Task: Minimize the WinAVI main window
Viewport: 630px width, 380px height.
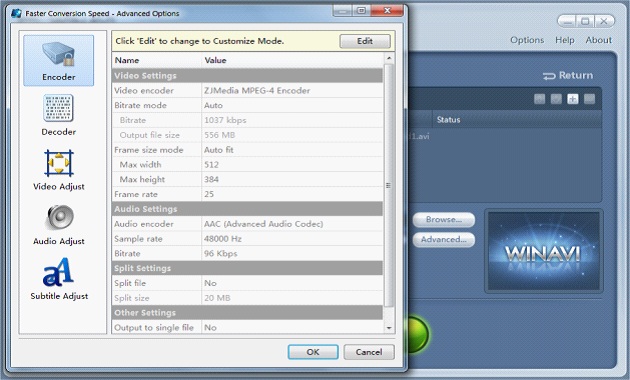Action: pyautogui.click(x=567, y=21)
